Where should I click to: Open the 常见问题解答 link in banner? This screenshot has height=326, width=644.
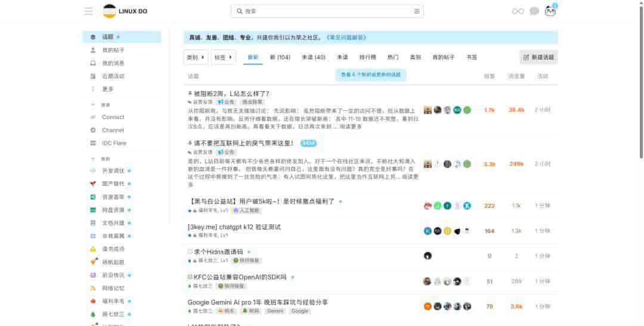[x=346, y=38]
